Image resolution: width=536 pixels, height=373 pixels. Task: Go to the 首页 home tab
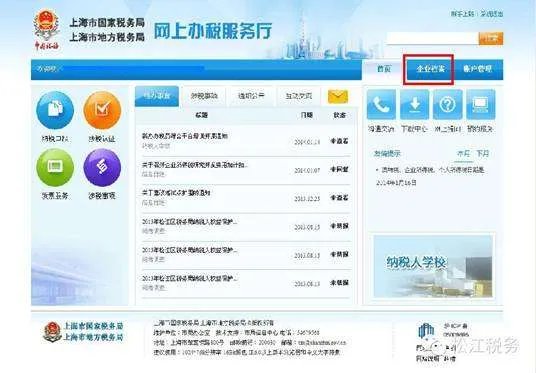(x=384, y=69)
